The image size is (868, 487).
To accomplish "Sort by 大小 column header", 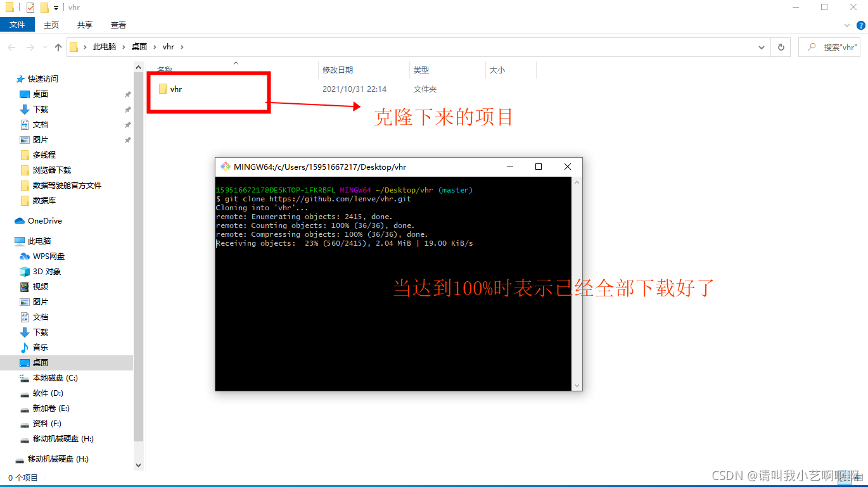I will pos(497,70).
